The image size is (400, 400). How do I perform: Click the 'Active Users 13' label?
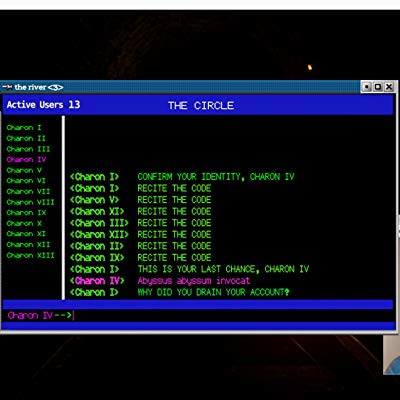click(43, 105)
